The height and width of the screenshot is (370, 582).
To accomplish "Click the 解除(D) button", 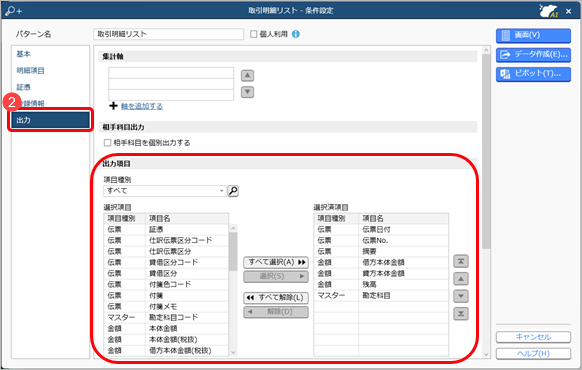I will pyautogui.click(x=276, y=312).
